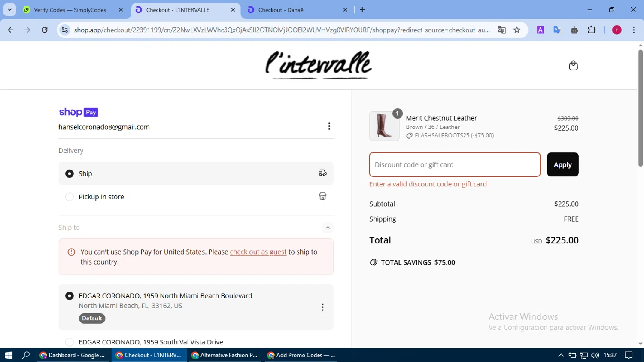Viewport: 644px width, 362px height.
Task: Open the account options menu beside the email
Action: pyautogui.click(x=329, y=126)
